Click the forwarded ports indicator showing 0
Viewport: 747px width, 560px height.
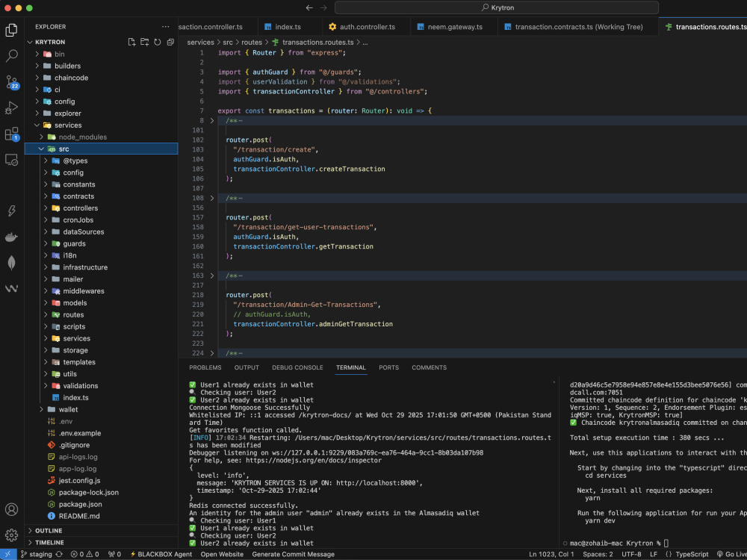click(x=114, y=554)
